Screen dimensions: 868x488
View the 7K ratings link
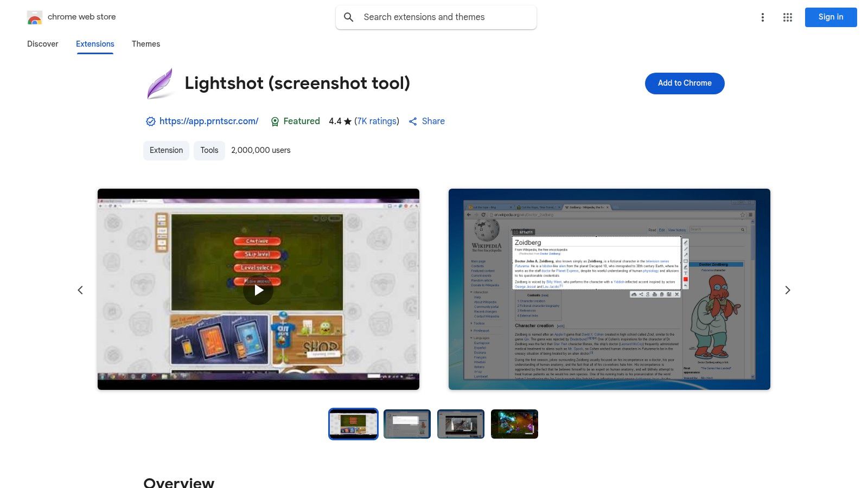coord(376,121)
